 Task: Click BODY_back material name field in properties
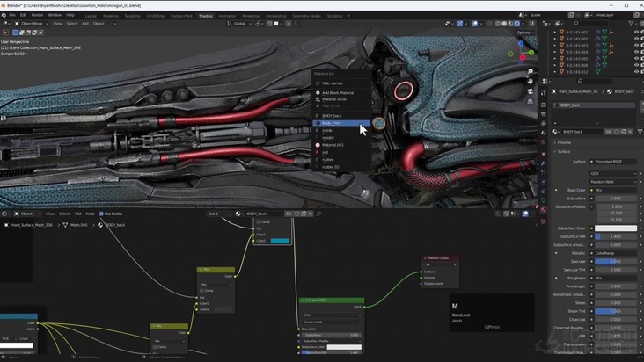[x=582, y=132]
